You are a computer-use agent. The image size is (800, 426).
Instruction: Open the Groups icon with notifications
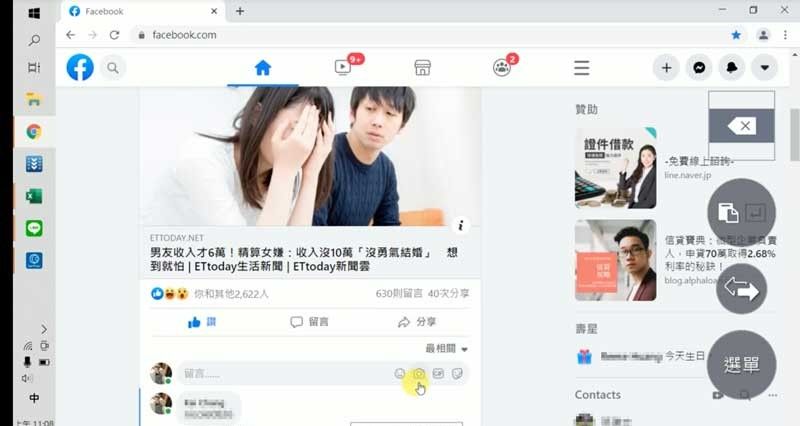[x=502, y=68]
